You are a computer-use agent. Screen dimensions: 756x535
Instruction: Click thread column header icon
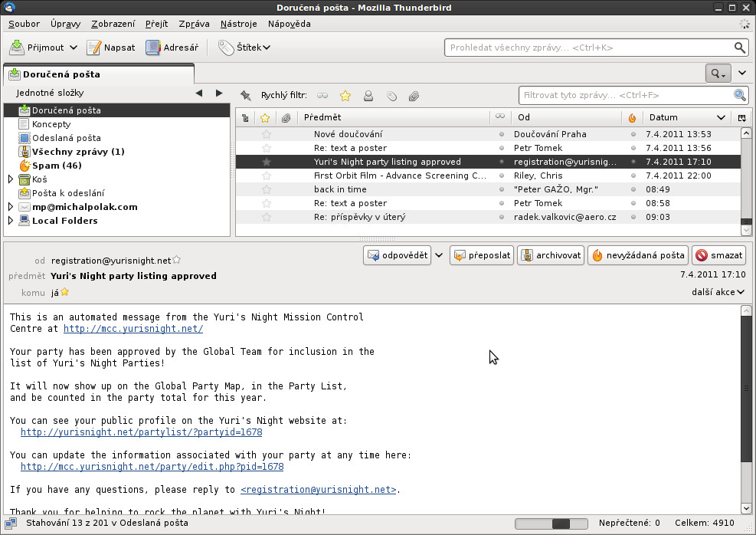[245, 118]
